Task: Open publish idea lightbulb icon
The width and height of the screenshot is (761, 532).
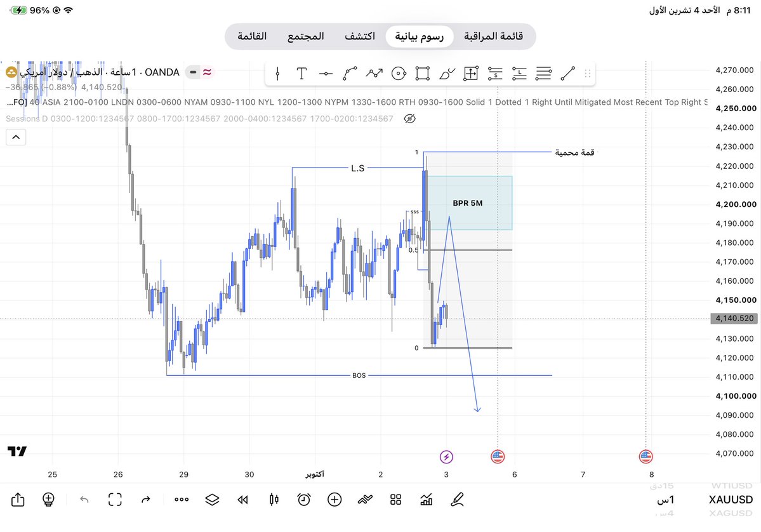Action: coord(48,500)
